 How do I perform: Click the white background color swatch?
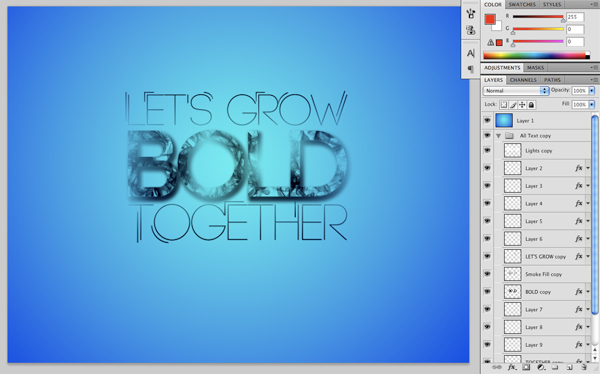click(x=497, y=26)
